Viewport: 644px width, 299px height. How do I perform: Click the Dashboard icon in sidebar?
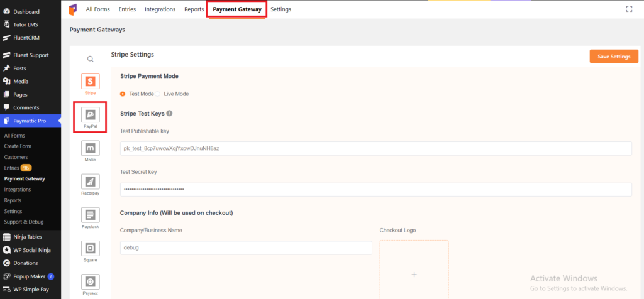pos(6,11)
